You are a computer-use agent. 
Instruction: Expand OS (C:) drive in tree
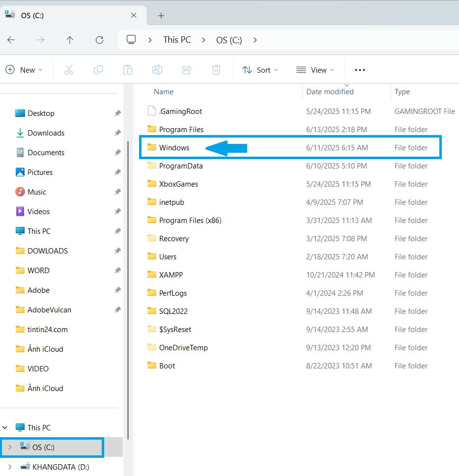click(10, 447)
